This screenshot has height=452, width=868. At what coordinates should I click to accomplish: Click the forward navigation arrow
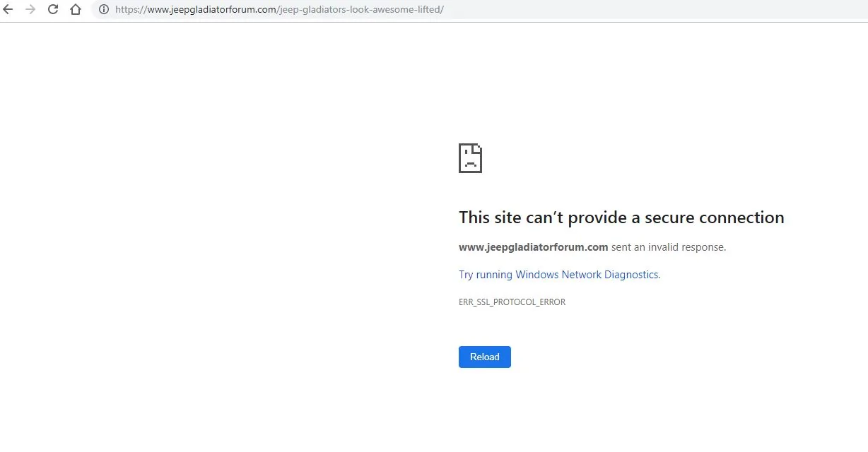click(30, 10)
